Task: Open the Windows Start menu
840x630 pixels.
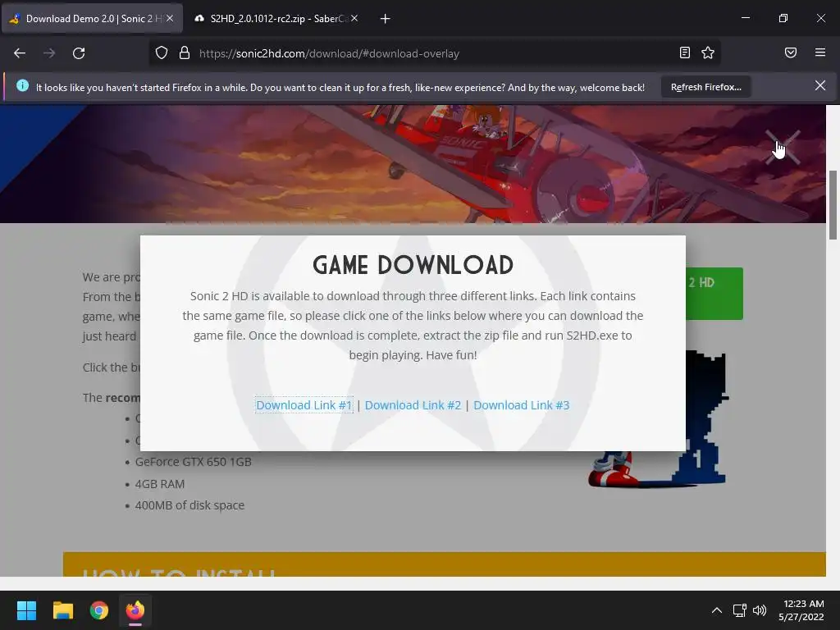Action: pos(26,610)
